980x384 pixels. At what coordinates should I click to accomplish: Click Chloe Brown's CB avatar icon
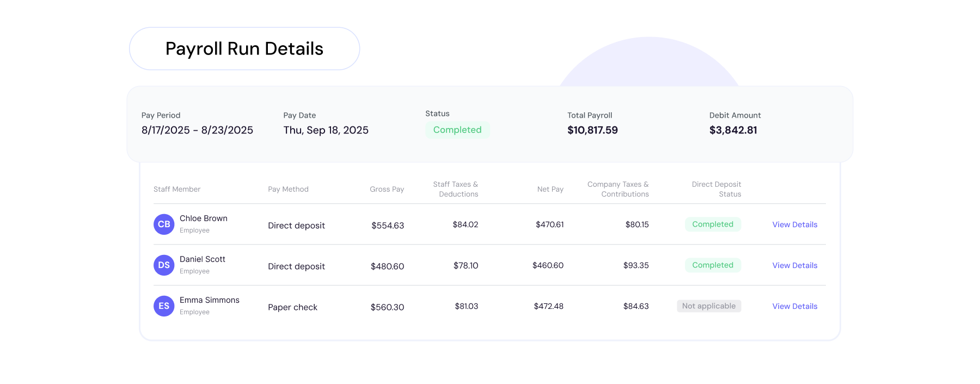pyautogui.click(x=164, y=224)
